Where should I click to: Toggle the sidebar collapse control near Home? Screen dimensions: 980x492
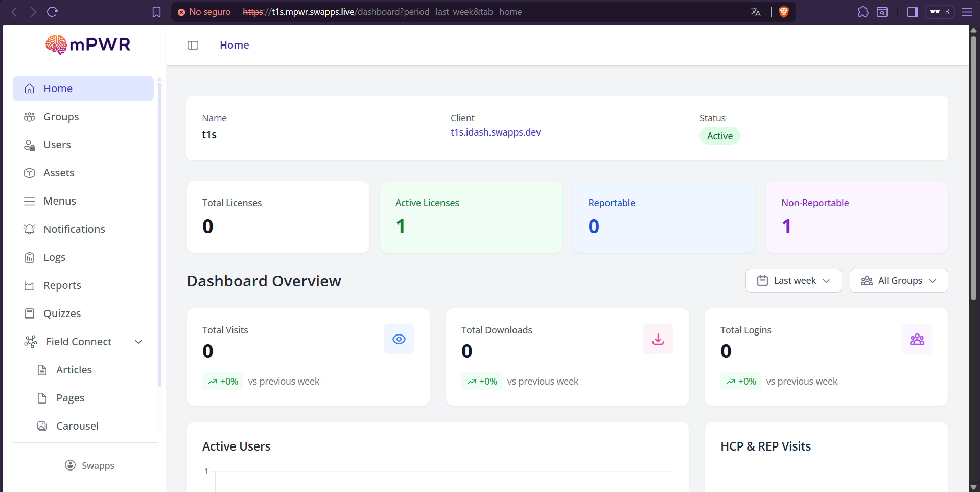[x=193, y=45]
